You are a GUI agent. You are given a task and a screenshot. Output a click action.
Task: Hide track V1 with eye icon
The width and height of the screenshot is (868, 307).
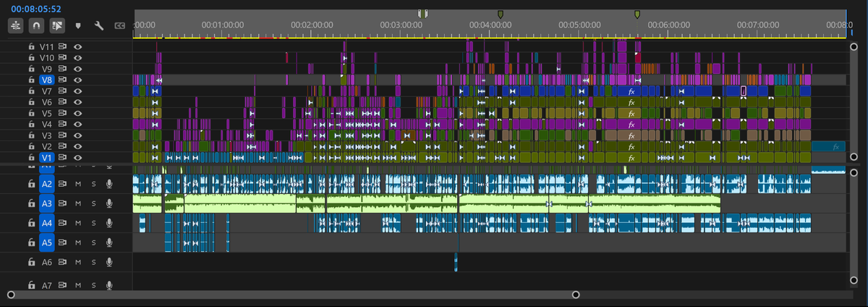coord(77,157)
